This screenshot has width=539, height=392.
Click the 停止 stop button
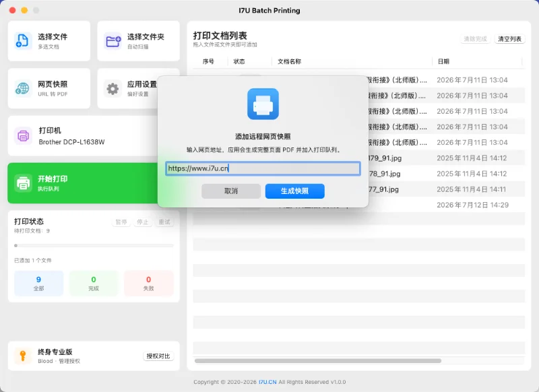coord(142,222)
